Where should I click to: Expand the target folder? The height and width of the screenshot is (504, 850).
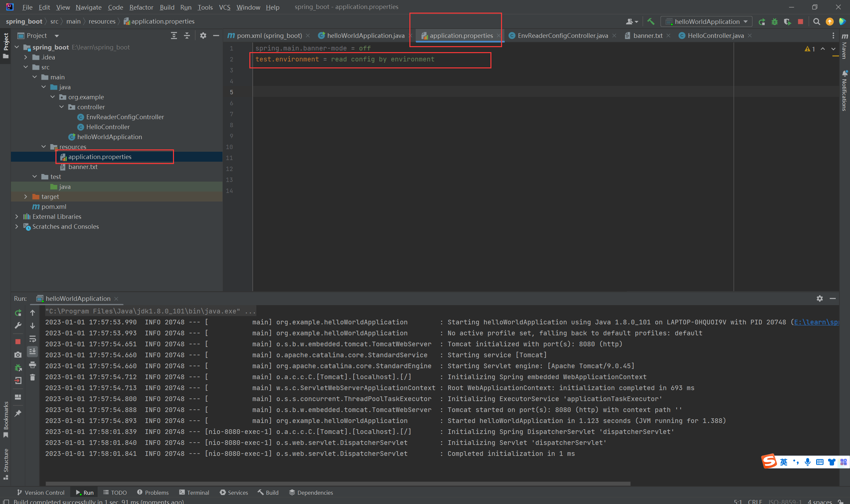[26, 197]
